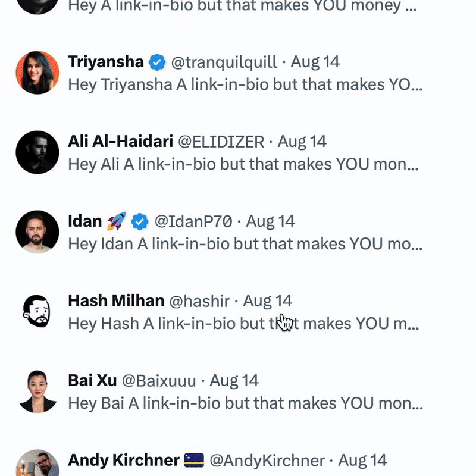Screen dimensions: 476x476
Task: Open the @IdanP70 handle link
Action: (x=193, y=221)
